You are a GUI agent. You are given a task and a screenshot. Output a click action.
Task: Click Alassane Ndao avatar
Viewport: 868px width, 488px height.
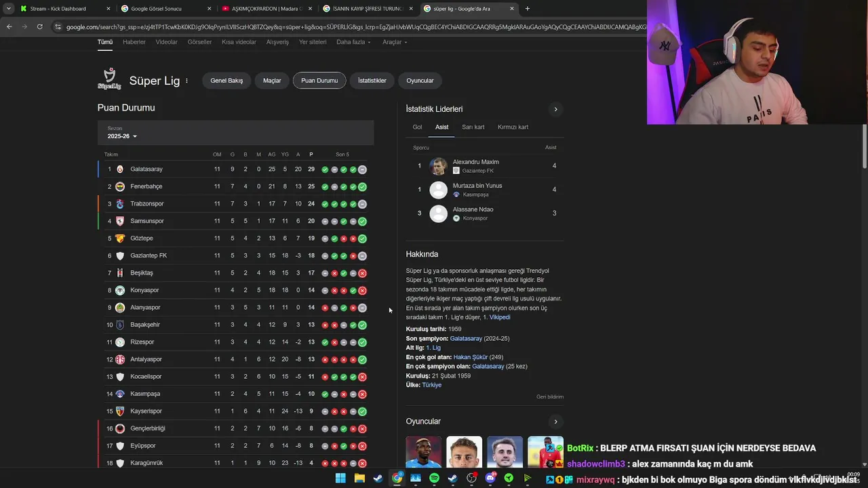(x=439, y=213)
